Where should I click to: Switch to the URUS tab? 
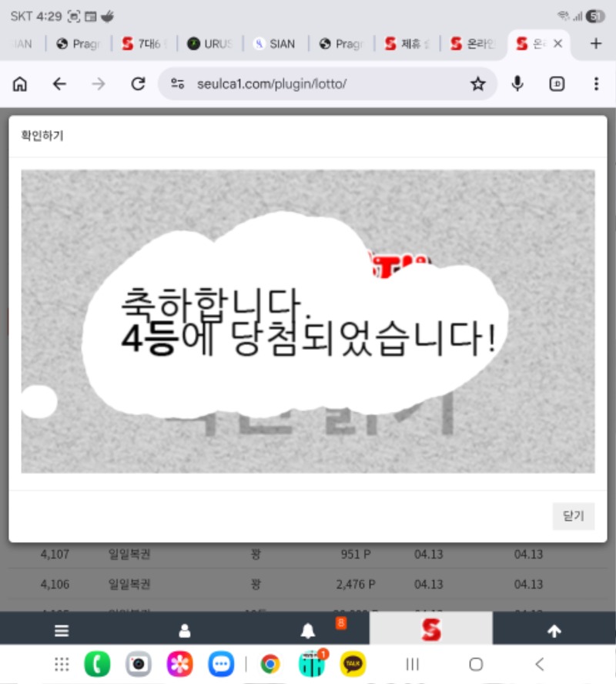click(x=209, y=44)
